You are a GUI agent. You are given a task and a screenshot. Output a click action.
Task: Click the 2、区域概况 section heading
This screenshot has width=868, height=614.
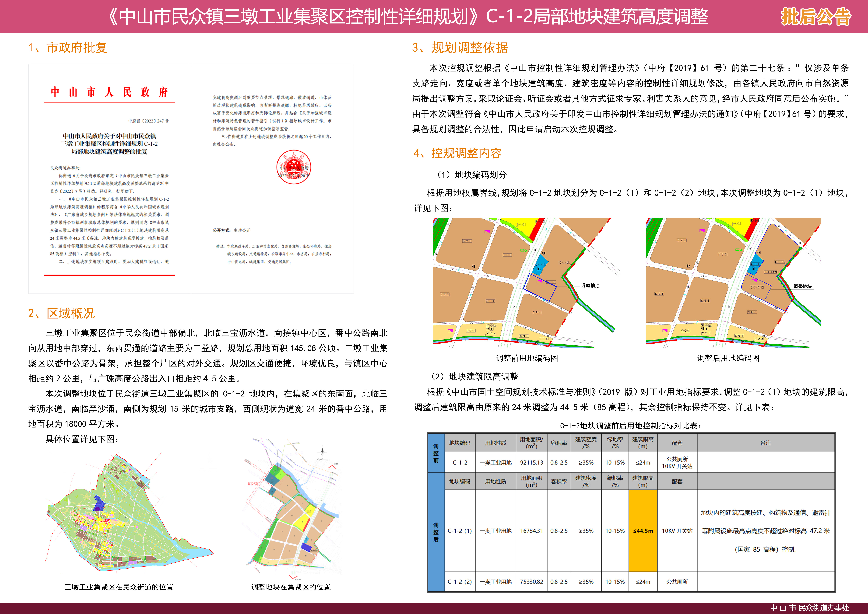(61, 313)
